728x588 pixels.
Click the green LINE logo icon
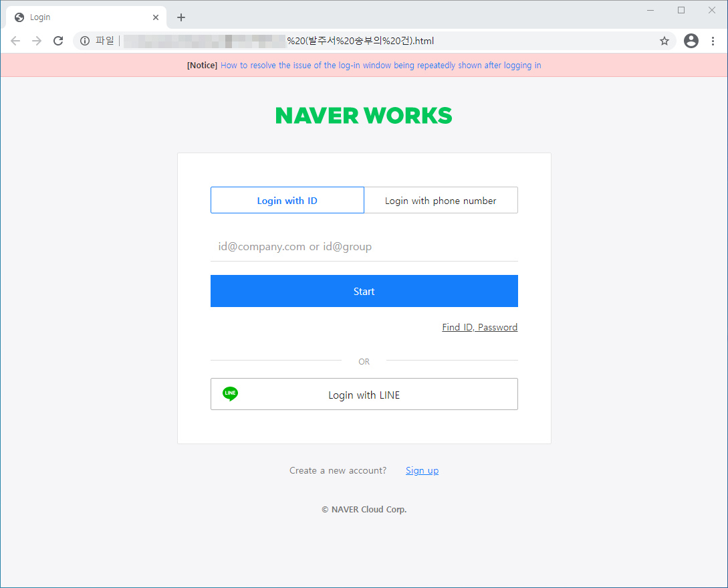pos(230,393)
